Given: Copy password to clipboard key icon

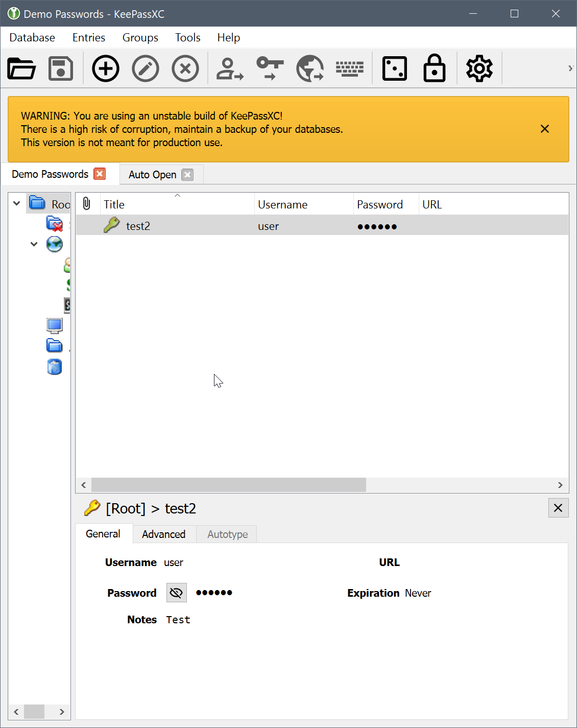Looking at the screenshot, I should click(270, 68).
